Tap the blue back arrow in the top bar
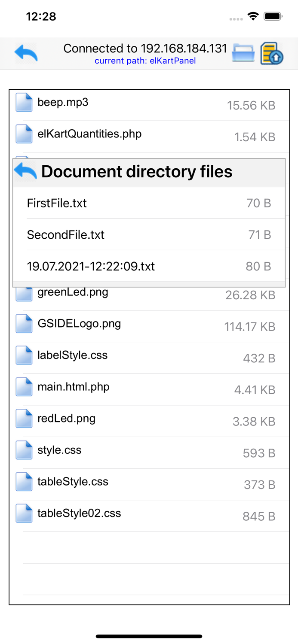Screen dimensions: 298x644 pos(26,52)
